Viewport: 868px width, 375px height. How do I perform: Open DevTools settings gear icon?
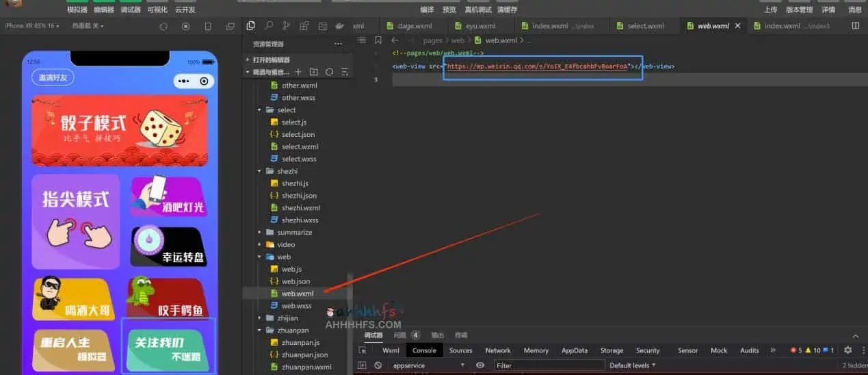(x=847, y=350)
